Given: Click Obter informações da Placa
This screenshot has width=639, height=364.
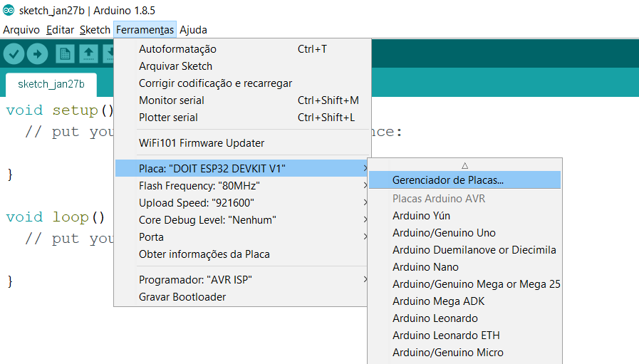Looking at the screenshot, I should click(x=242, y=254).
